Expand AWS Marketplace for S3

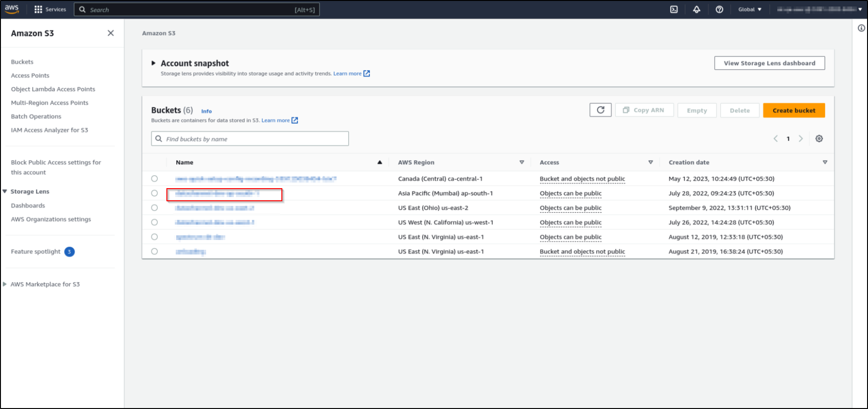point(5,284)
